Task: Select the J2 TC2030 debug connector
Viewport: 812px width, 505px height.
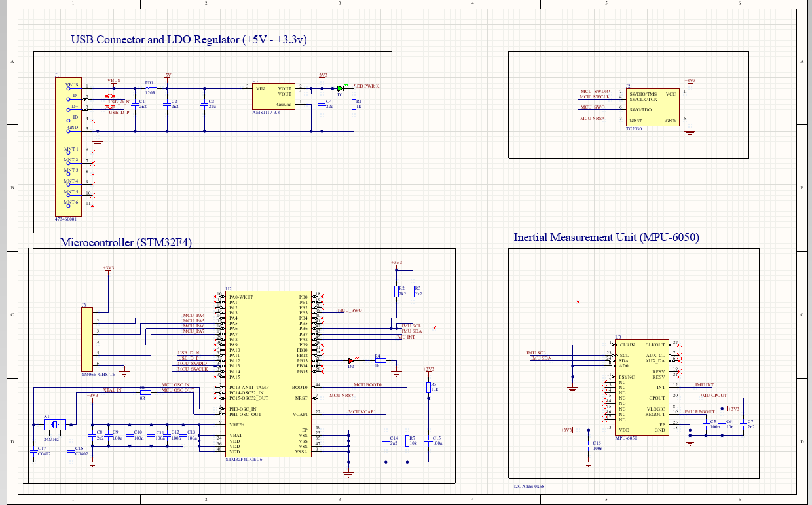Action: (x=652, y=108)
